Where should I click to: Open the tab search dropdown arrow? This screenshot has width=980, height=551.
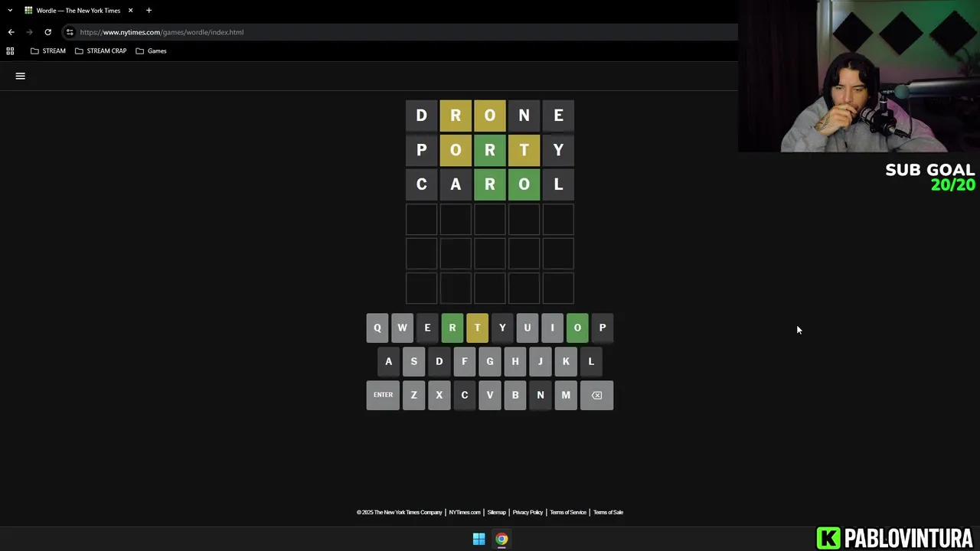(x=10, y=11)
